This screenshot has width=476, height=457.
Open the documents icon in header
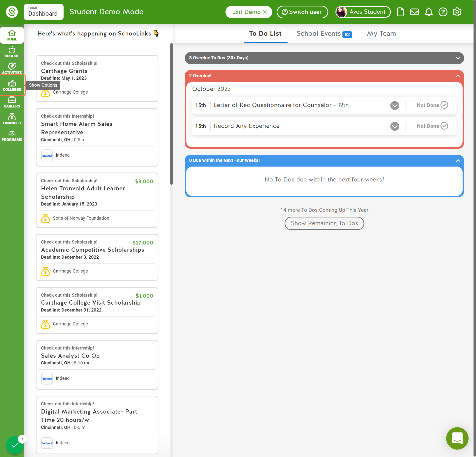click(400, 12)
